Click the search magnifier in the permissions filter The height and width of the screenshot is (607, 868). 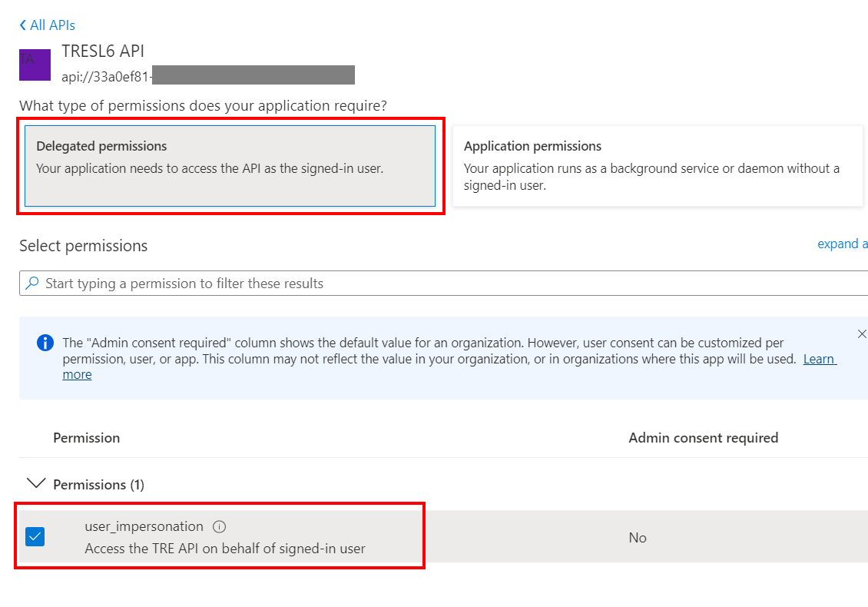(x=33, y=283)
